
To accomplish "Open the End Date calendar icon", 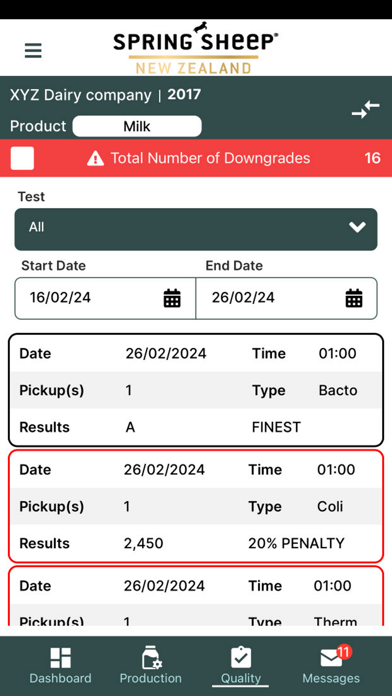I will point(354,298).
